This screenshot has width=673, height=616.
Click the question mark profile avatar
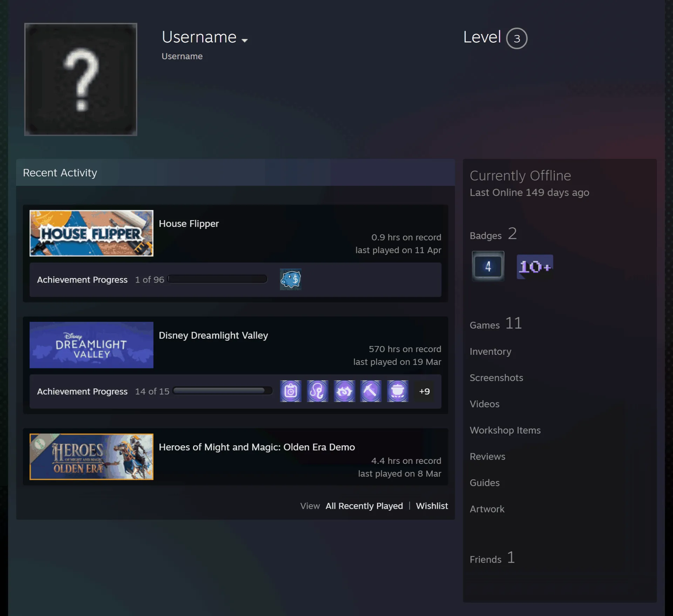point(81,79)
